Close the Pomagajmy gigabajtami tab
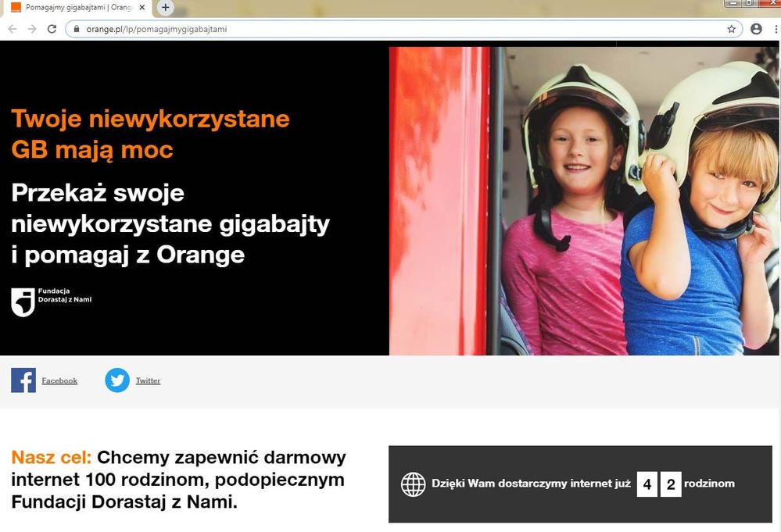Image resolution: width=781 pixels, height=532 pixels. point(142,8)
